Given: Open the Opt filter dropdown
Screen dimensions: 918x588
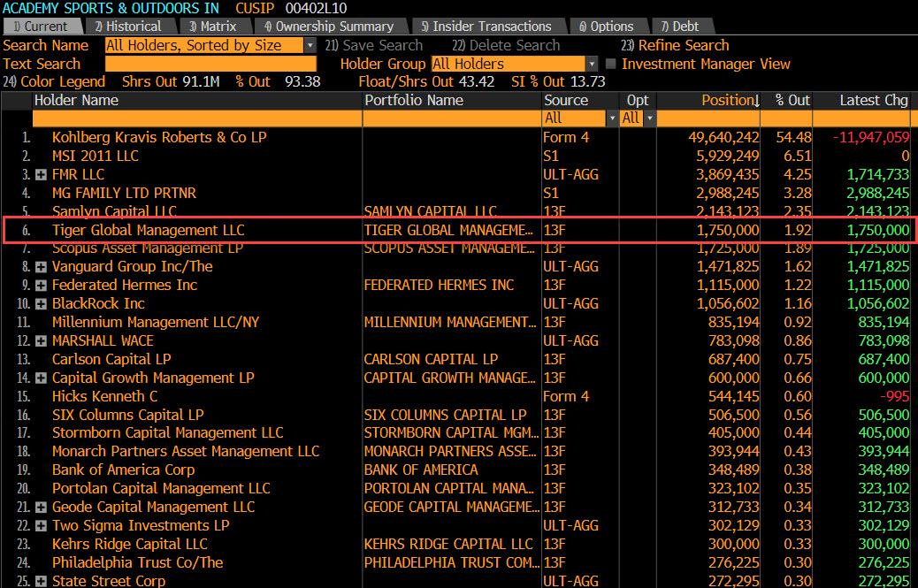Looking at the screenshot, I should (649, 118).
